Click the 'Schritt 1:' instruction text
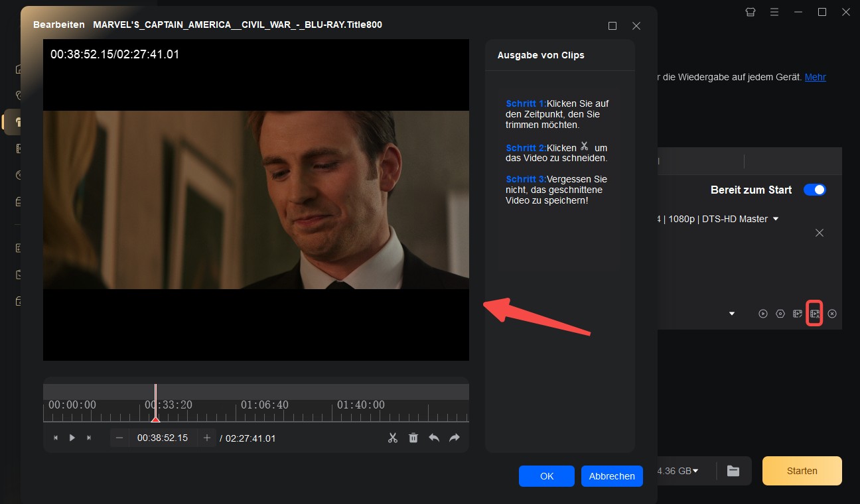 tap(526, 103)
